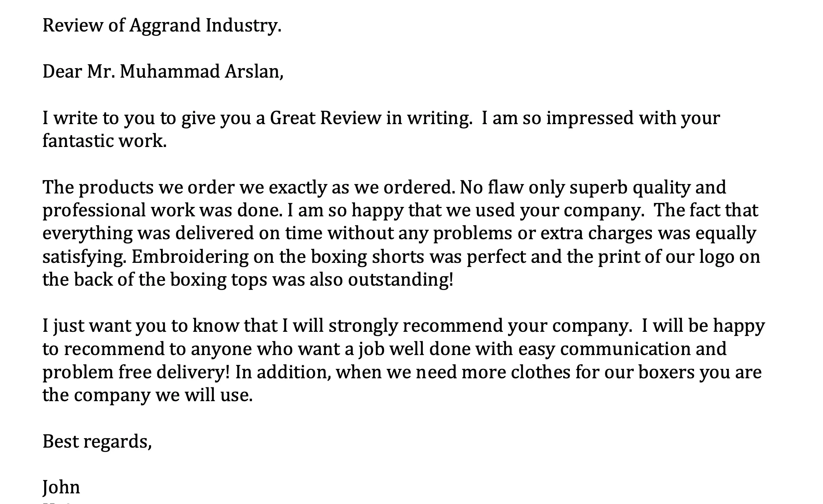The image size is (823, 504).
Task: Click on the name 'Muhammad Arslan'
Action: (x=200, y=72)
